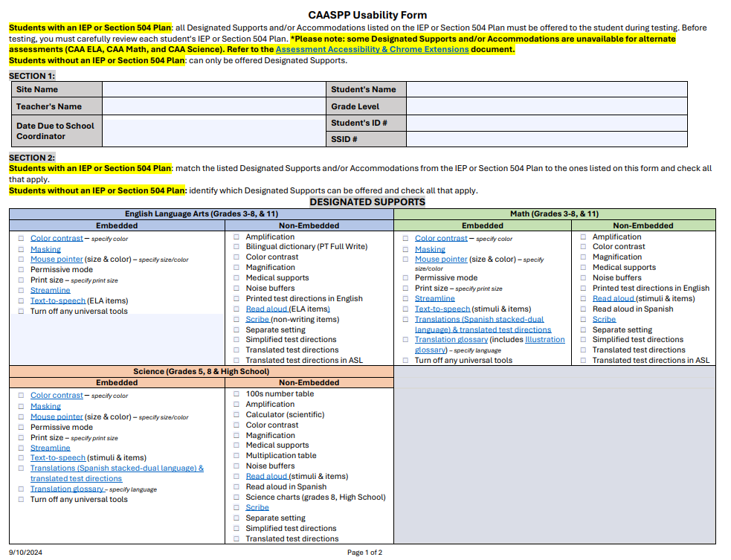This screenshot has height=560, width=731.
Task: Click the DESIGNATED SUPPORTS heading
Action: (367, 202)
